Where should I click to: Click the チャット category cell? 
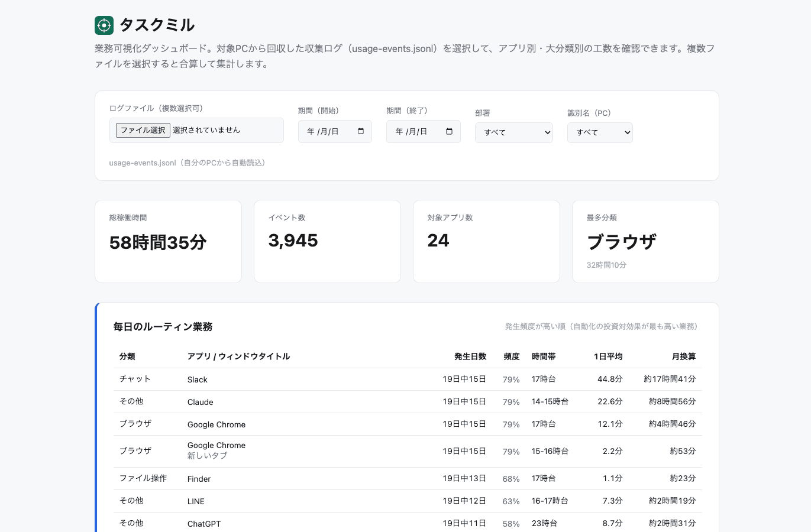click(x=135, y=379)
